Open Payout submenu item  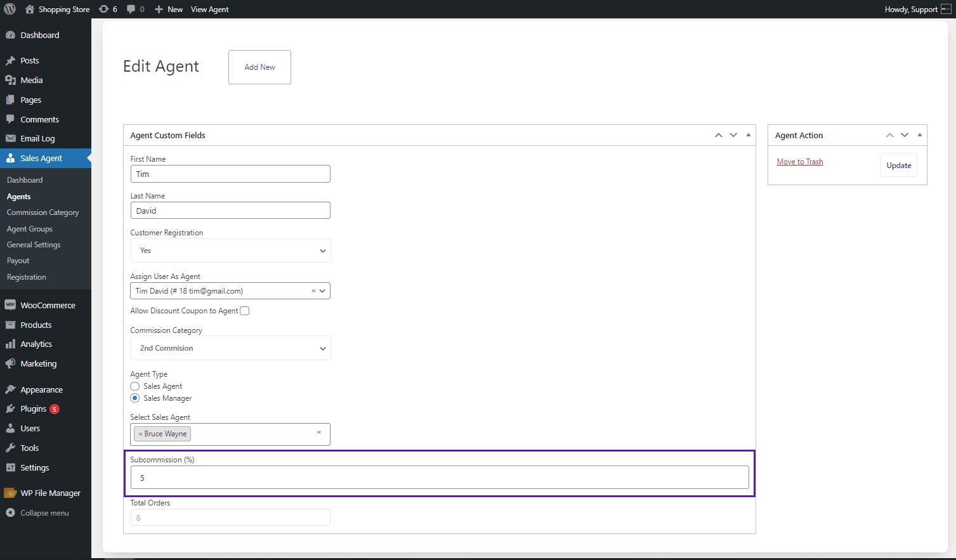tap(18, 261)
